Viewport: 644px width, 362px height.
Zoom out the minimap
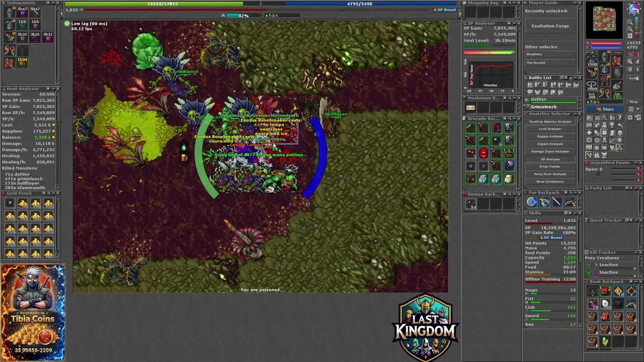click(x=630, y=22)
